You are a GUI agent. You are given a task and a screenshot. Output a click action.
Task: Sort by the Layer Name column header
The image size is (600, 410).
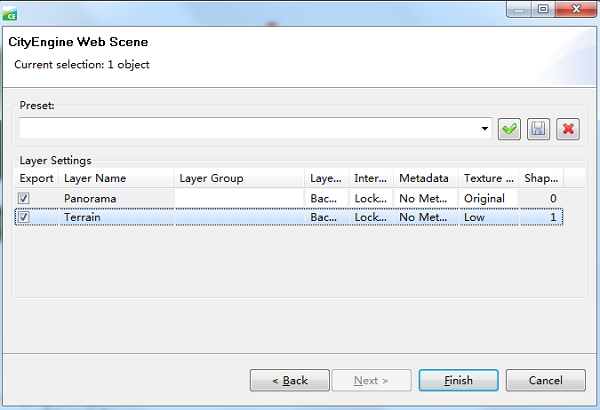click(x=116, y=178)
